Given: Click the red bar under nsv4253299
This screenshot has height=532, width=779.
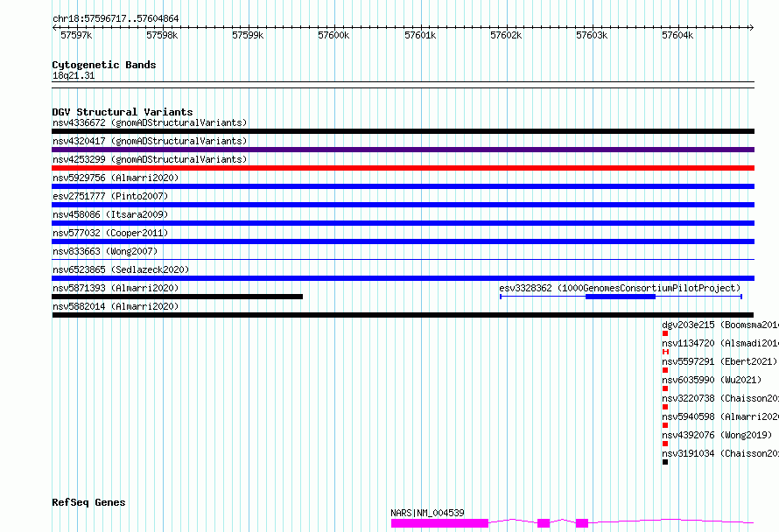Looking at the screenshot, I should tap(403, 168).
